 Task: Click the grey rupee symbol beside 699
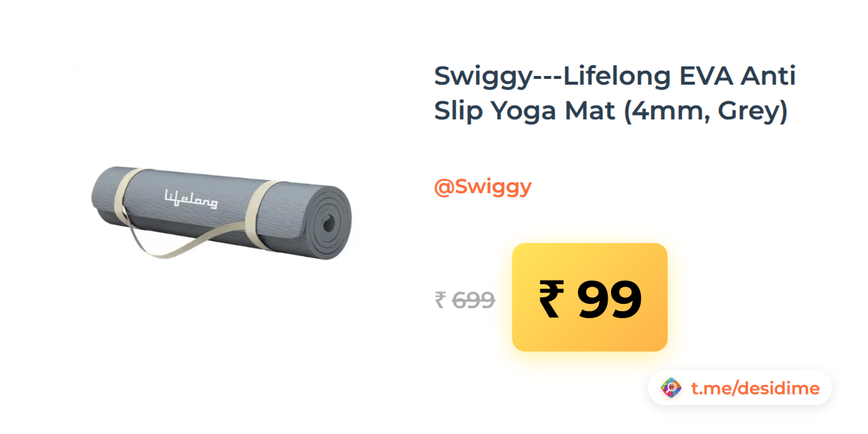[x=441, y=299]
